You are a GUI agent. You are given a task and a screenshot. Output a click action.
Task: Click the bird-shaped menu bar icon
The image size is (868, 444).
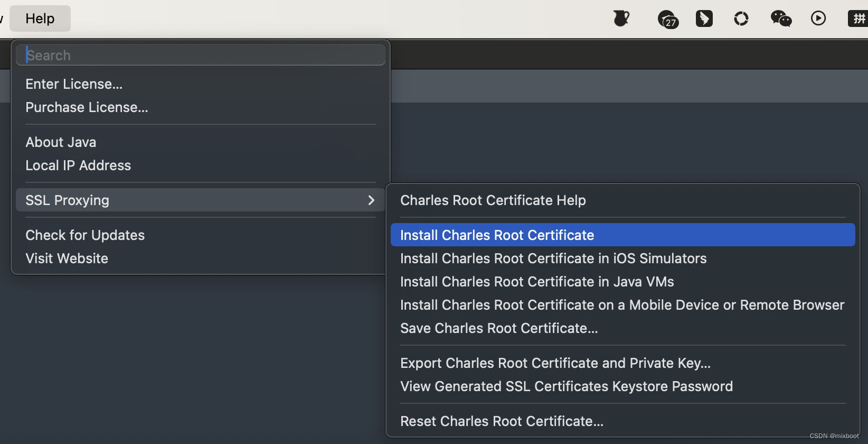(x=704, y=18)
